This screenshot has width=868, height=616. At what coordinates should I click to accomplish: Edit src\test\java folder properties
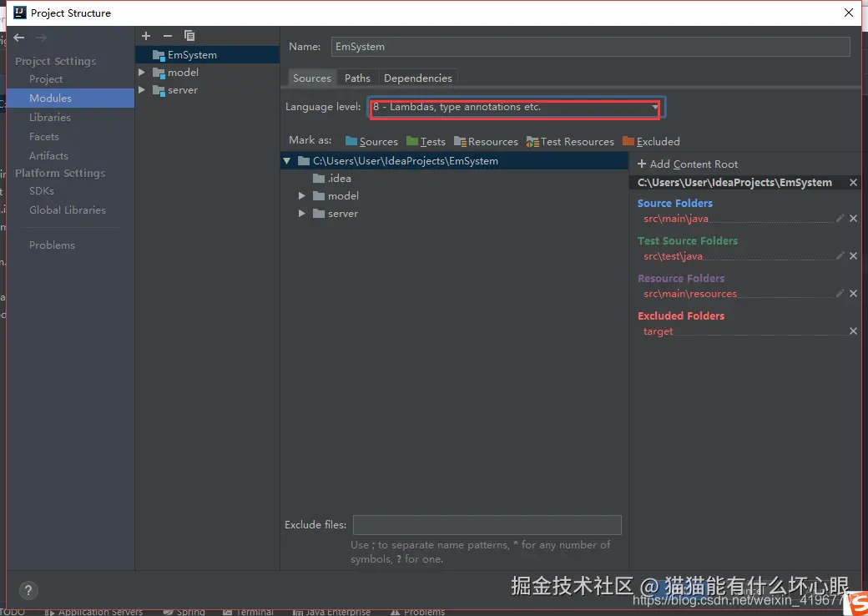[x=840, y=256]
